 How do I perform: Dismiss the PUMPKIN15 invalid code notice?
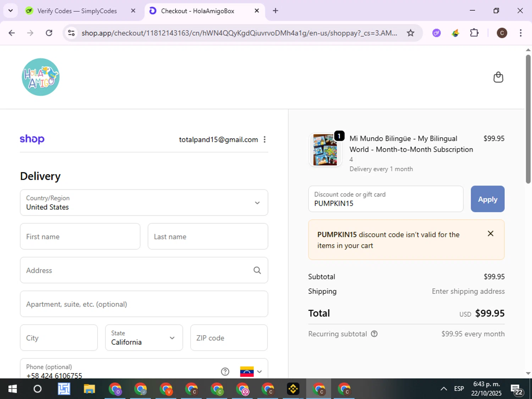[x=491, y=233]
